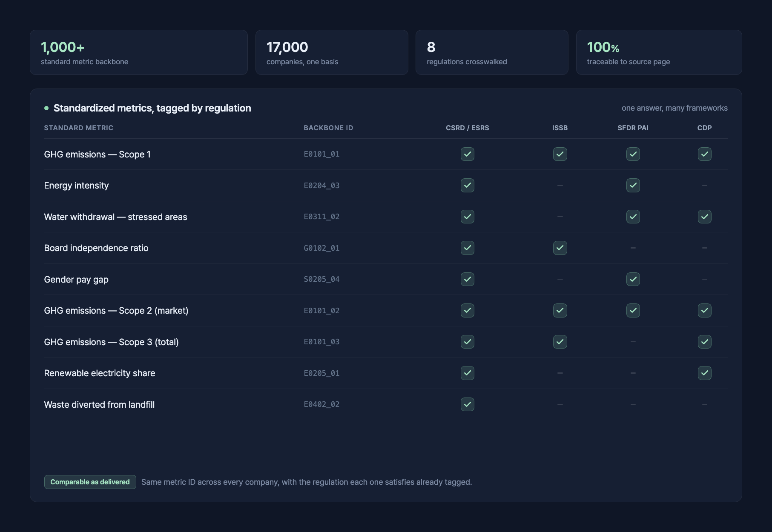Click the CDP column header

click(x=705, y=128)
